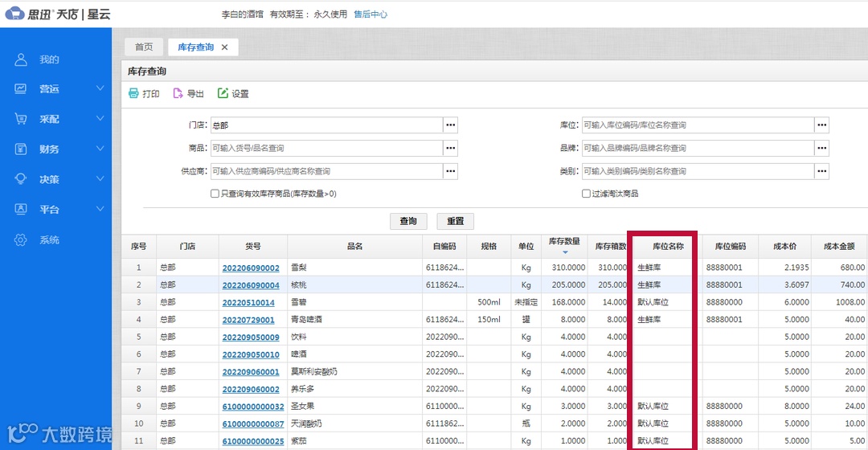Click the 500ml specification cell

489,302
